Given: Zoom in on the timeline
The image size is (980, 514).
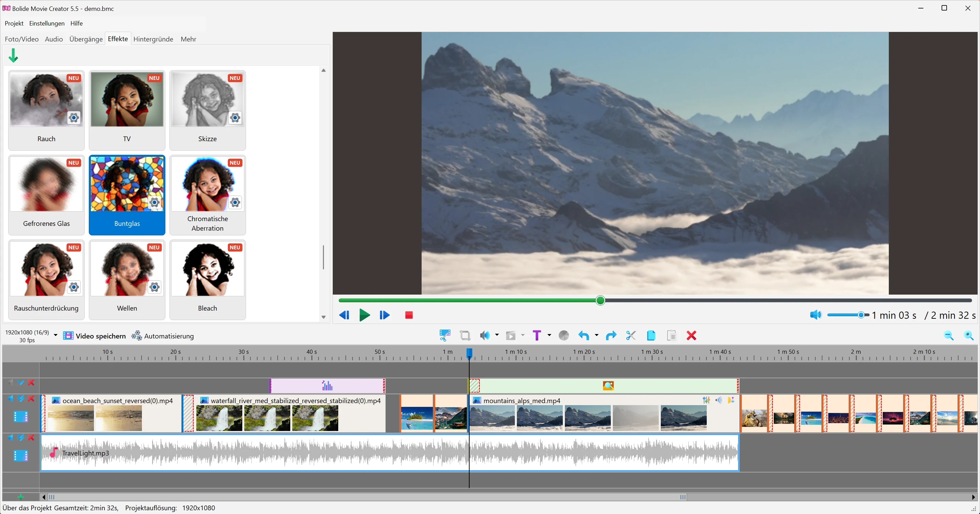Looking at the screenshot, I should [968, 335].
